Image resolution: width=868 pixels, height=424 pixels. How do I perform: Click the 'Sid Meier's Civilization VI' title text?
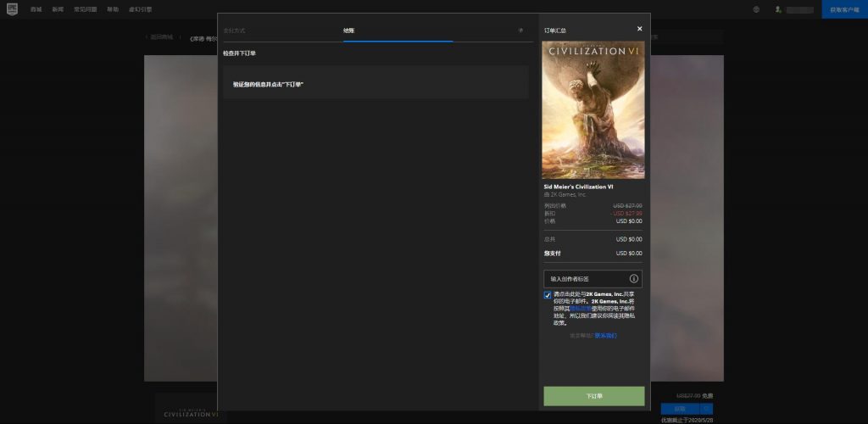pos(578,187)
